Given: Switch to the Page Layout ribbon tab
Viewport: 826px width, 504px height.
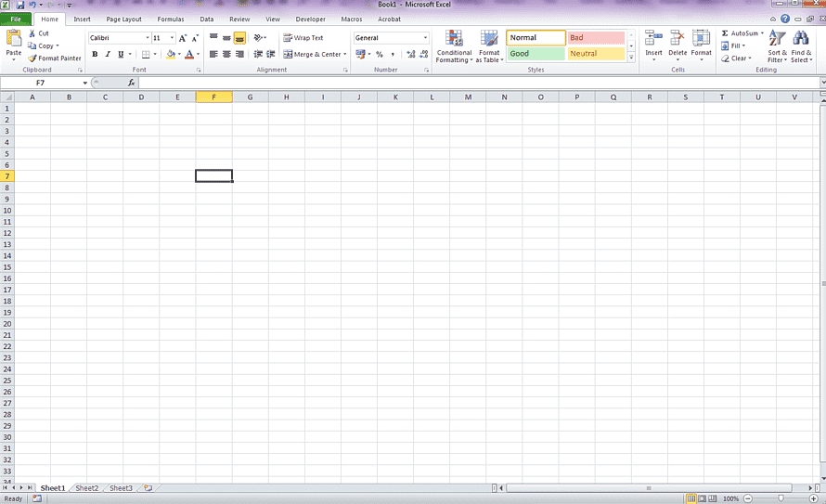Looking at the screenshot, I should click(x=123, y=19).
